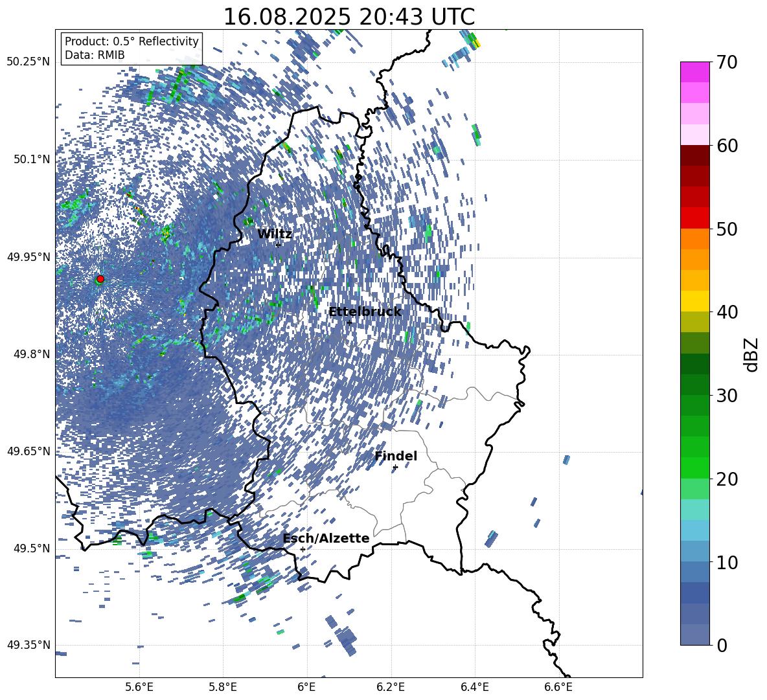Click the Wiltz city label
The width and height of the screenshot is (767, 700).
(275, 234)
